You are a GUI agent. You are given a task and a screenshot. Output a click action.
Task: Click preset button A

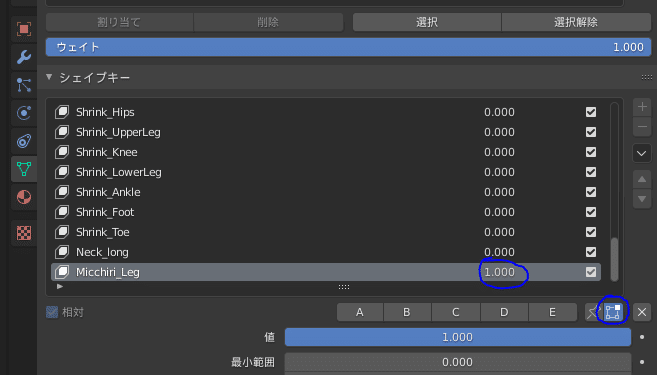(x=360, y=312)
